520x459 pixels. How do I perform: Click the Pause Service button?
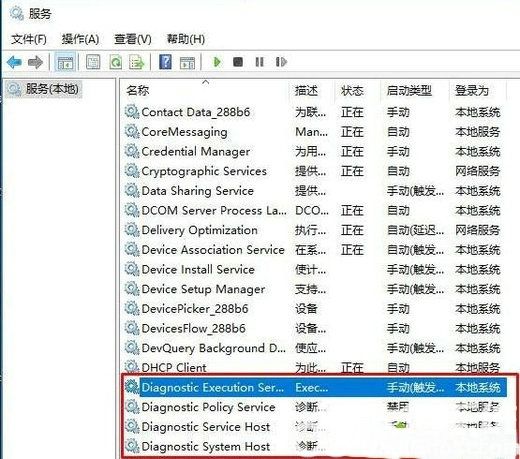click(x=259, y=62)
